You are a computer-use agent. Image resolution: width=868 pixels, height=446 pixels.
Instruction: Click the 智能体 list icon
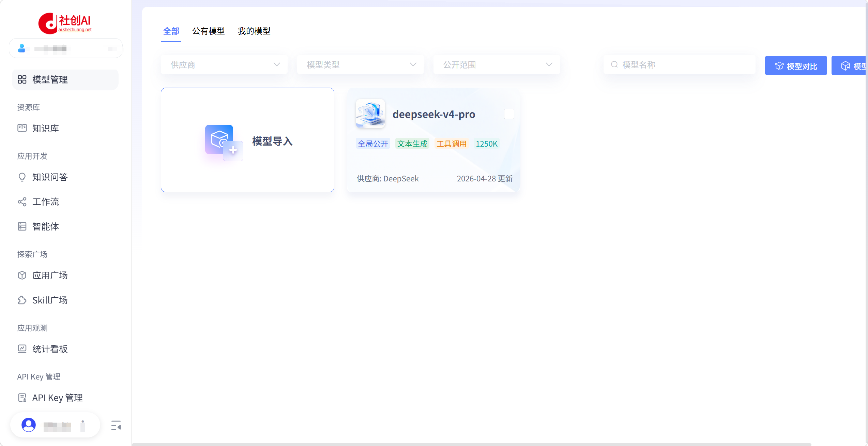pos(22,226)
